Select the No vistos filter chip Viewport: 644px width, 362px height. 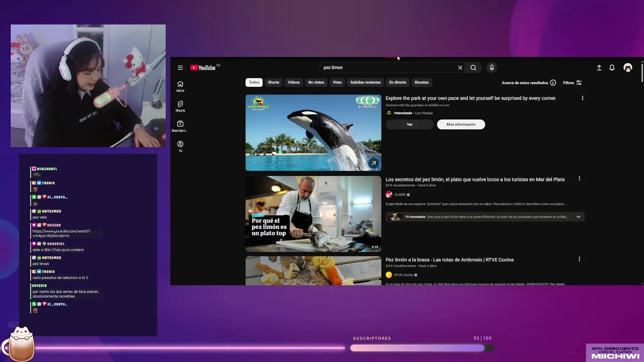pos(316,82)
